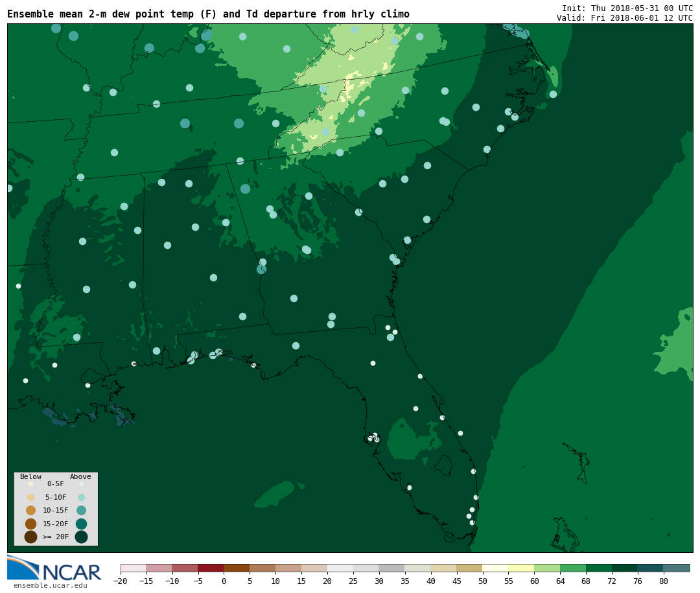
Task: Click the Below 5-10F tan legend circle
Action: tap(31, 497)
